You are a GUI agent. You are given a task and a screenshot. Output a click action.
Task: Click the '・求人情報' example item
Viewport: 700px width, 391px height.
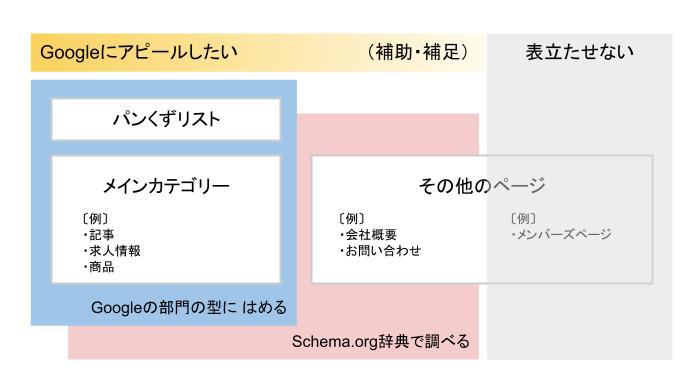(112, 251)
